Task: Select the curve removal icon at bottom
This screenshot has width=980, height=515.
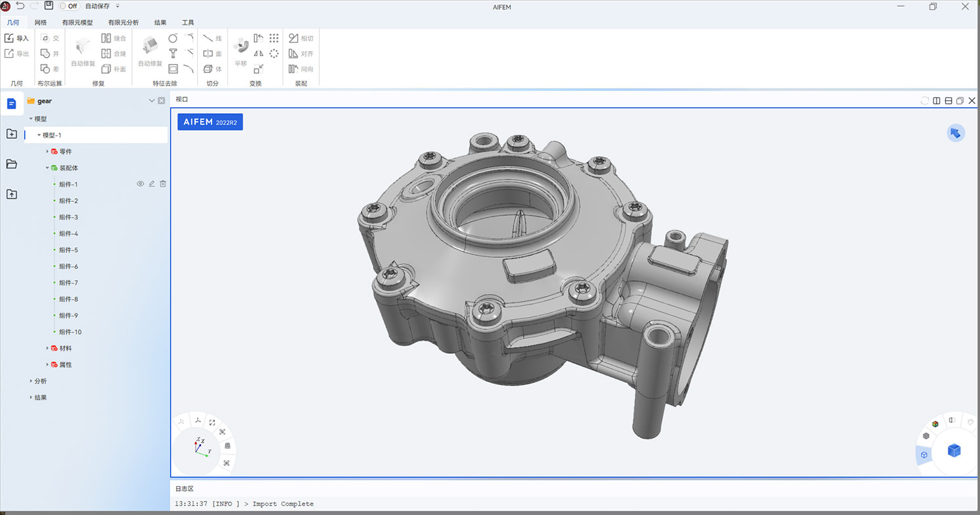Action: click(189, 68)
